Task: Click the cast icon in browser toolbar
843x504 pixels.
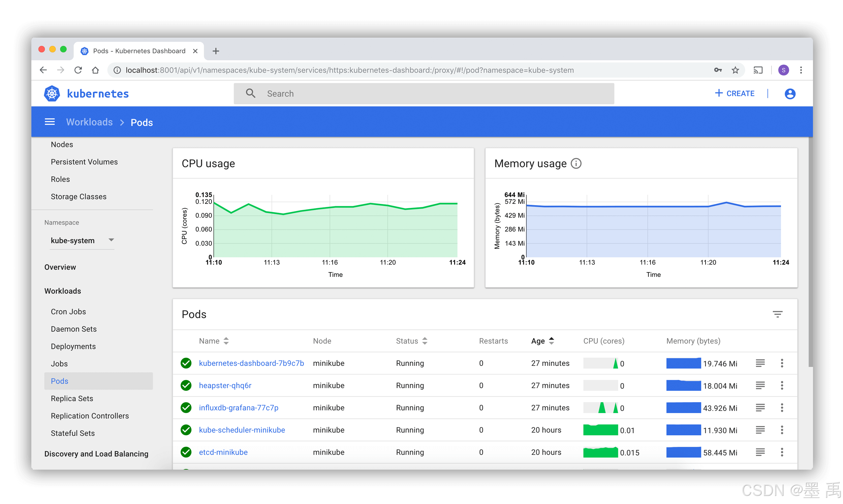Action: (x=758, y=70)
